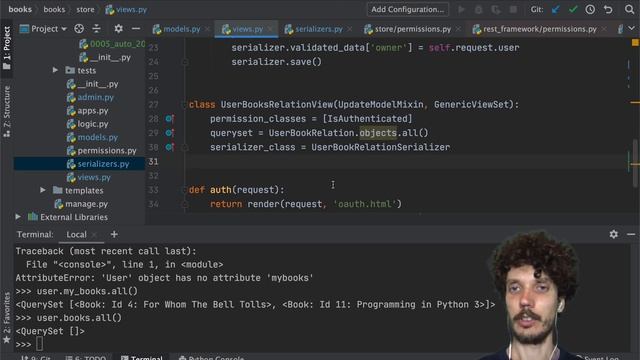
Task: Open the 1: Project side tool button
Action: 7,48
